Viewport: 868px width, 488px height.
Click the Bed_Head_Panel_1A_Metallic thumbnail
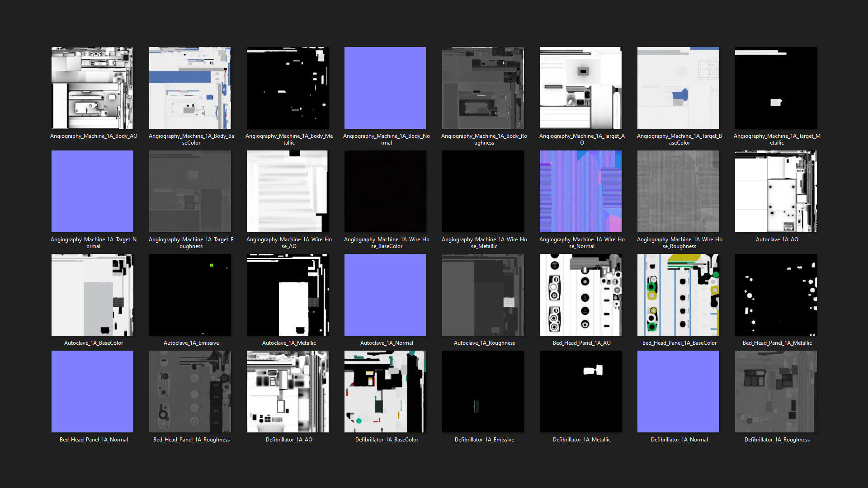[776, 295]
